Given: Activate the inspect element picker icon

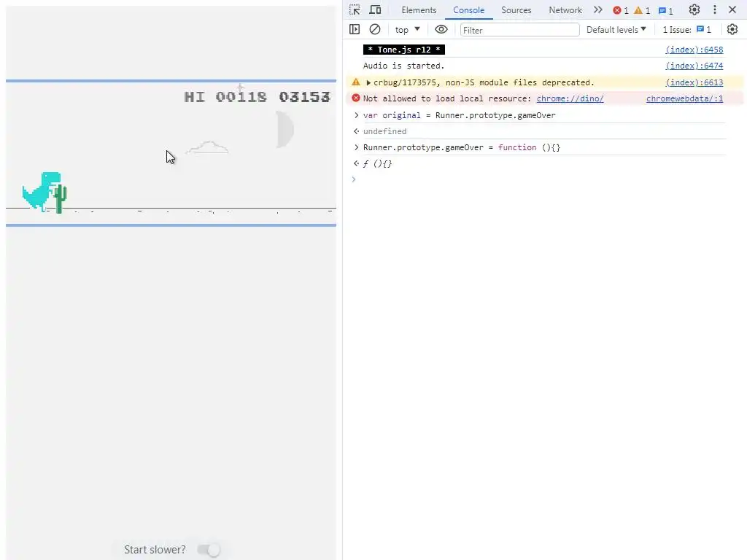Looking at the screenshot, I should click(355, 10).
